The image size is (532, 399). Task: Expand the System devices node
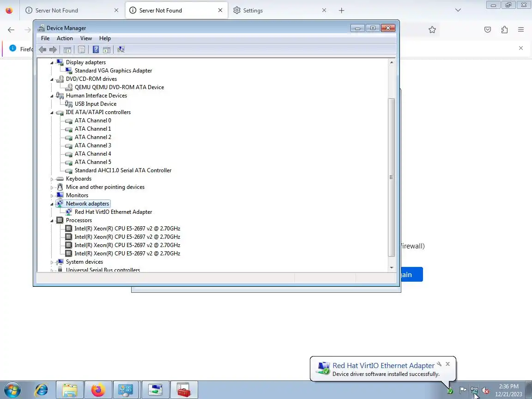pyautogui.click(x=52, y=262)
